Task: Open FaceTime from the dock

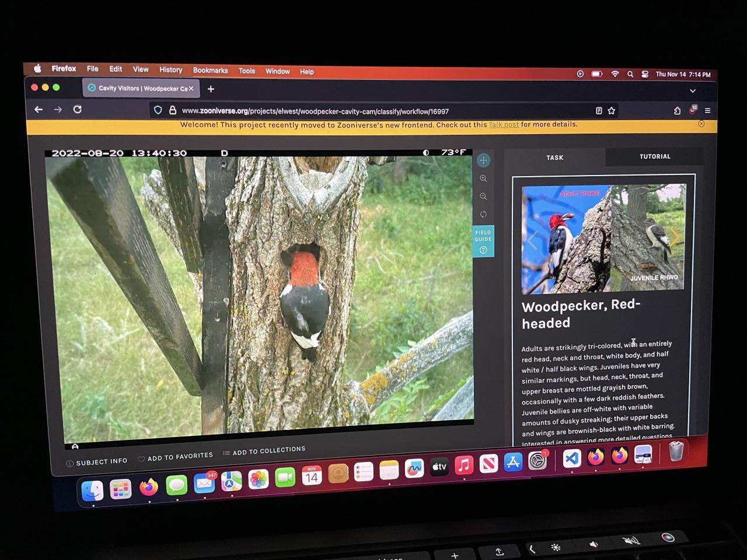Action: [x=285, y=478]
